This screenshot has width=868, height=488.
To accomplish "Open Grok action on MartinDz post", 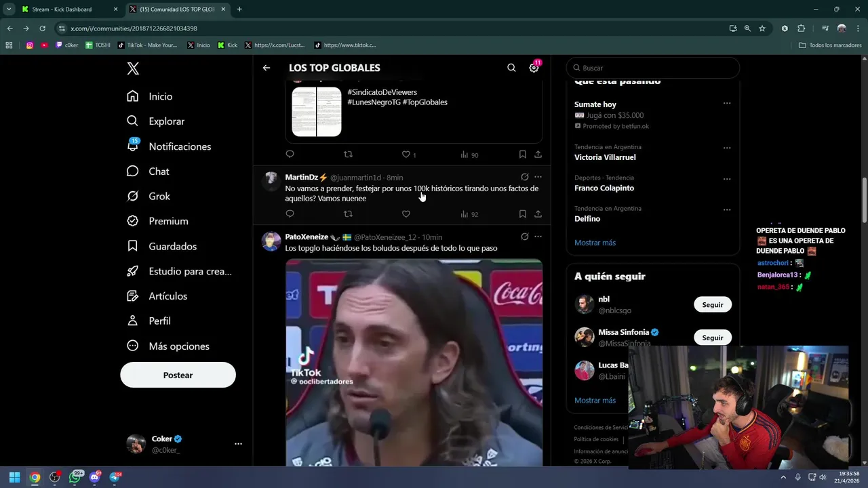I will [x=524, y=177].
